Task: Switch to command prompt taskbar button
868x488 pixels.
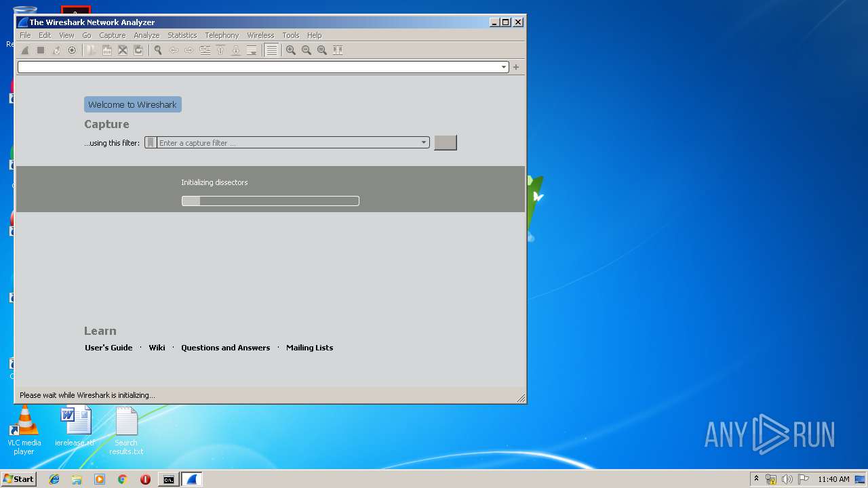Action: tap(169, 479)
